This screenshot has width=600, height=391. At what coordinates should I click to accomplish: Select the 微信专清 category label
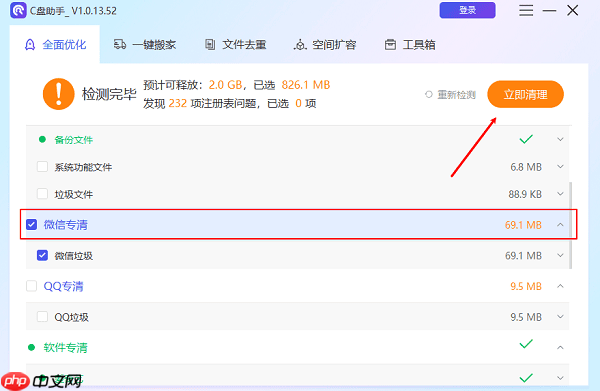65,225
